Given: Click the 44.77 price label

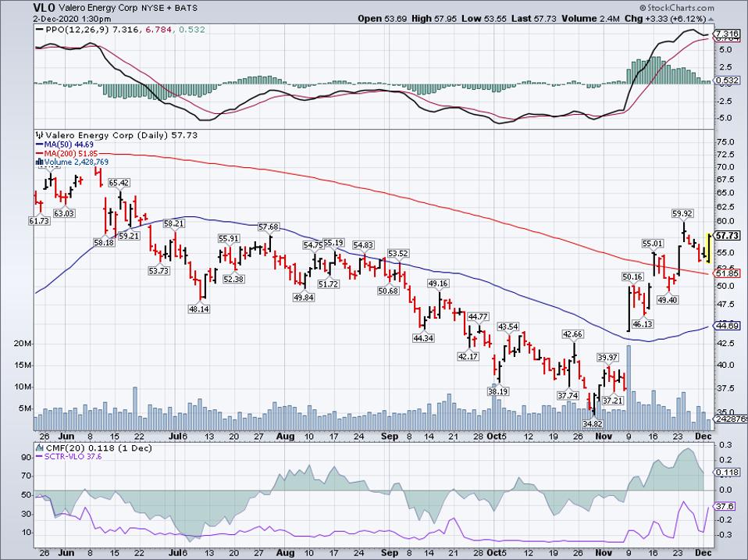Looking at the screenshot, I should point(478,317).
